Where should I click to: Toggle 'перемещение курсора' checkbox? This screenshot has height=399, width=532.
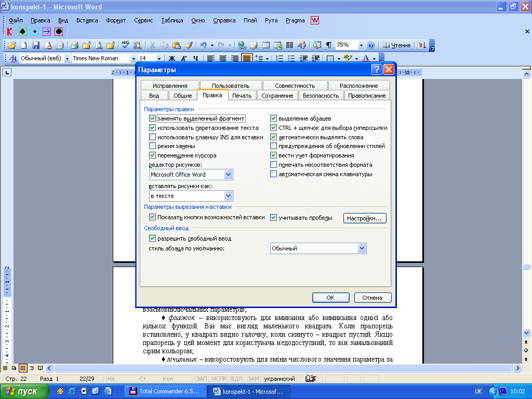152,155
